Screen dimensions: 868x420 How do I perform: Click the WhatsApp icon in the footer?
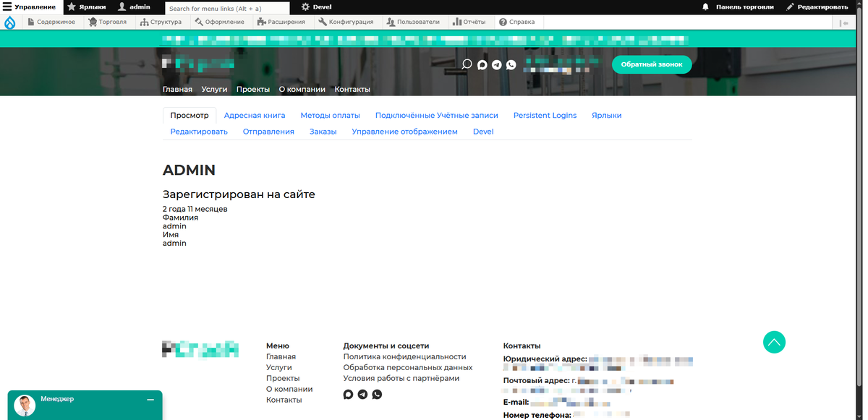pyautogui.click(x=377, y=394)
